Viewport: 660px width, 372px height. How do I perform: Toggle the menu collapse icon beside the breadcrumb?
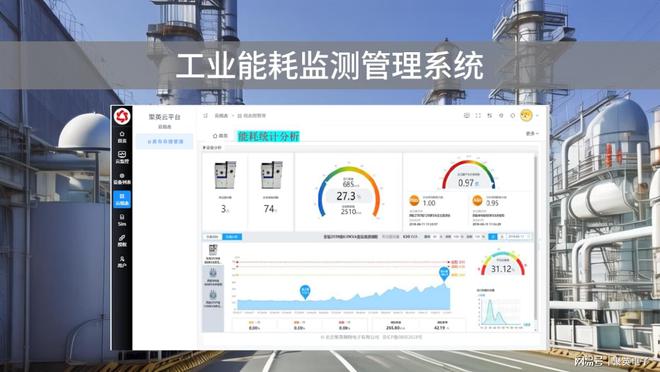click(x=205, y=115)
